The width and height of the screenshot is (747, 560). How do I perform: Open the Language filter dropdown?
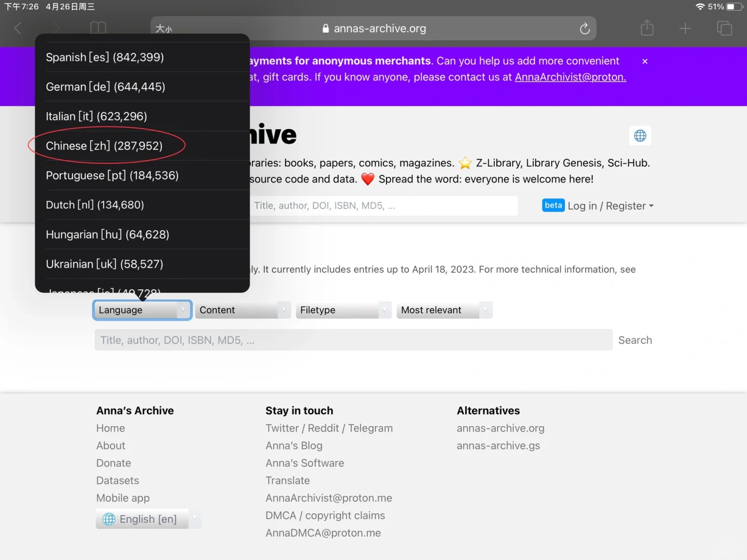142,310
